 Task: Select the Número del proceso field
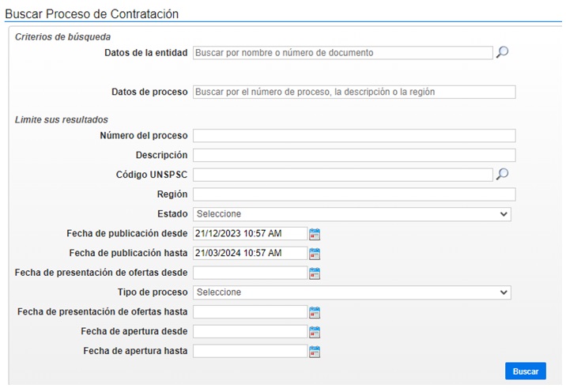354,136
